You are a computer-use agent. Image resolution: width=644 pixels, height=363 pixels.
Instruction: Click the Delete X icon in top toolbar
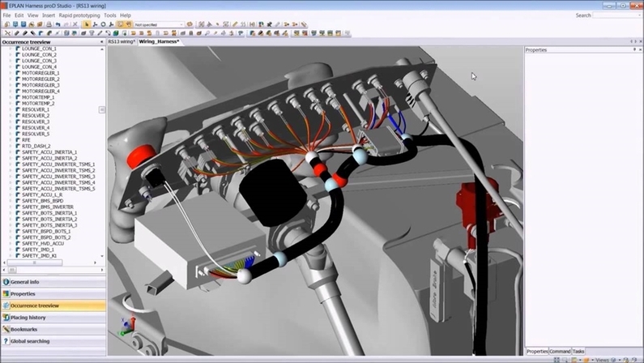pos(75,24)
